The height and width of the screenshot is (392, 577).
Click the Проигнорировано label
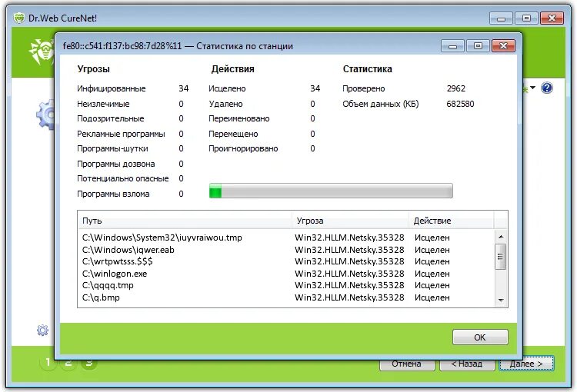point(243,148)
